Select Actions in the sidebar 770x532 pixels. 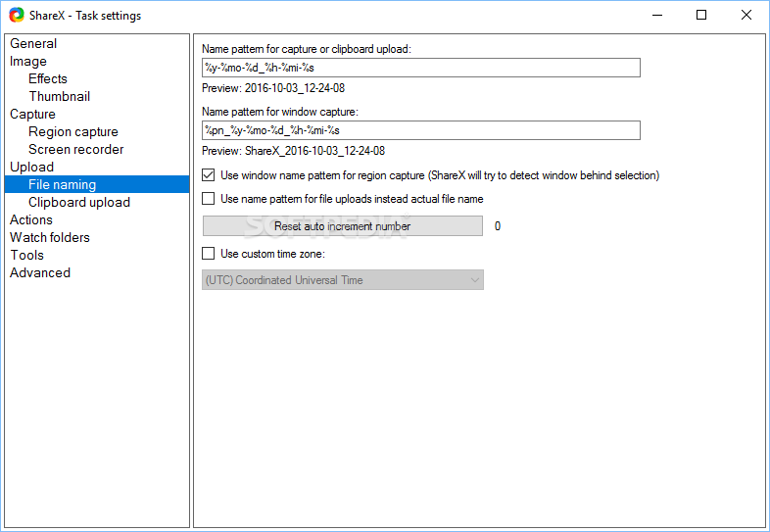pyautogui.click(x=31, y=219)
